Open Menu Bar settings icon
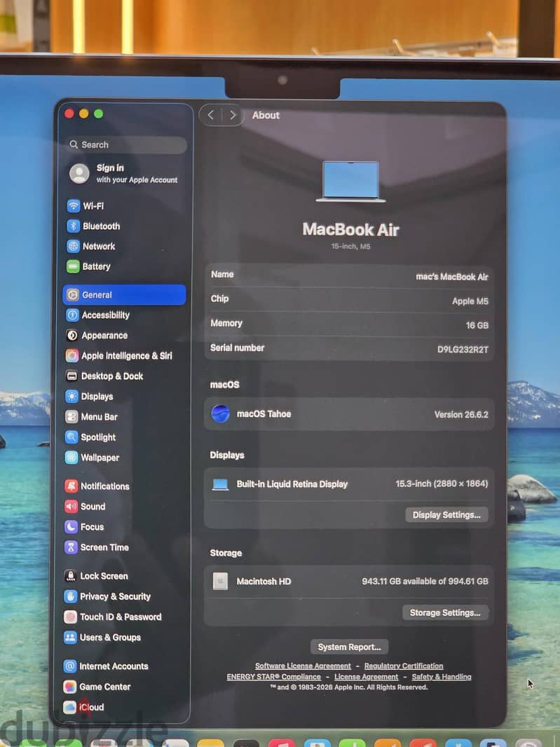The image size is (560, 747). 71,417
